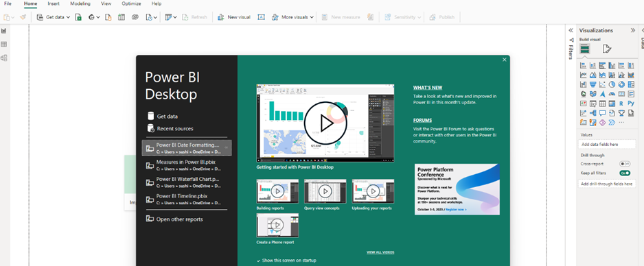
Task: Close the Power BI Desktop splash dialog
Action: coord(505,60)
